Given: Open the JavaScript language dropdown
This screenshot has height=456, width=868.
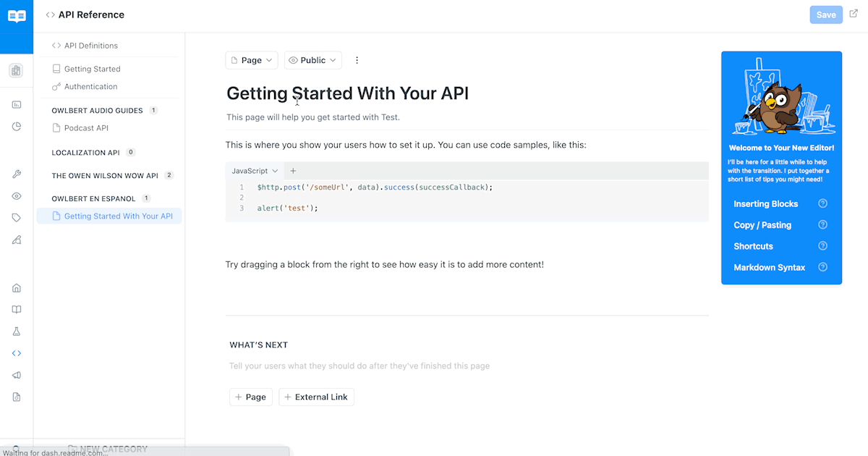Looking at the screenshot, I should (x=255, y=171).
